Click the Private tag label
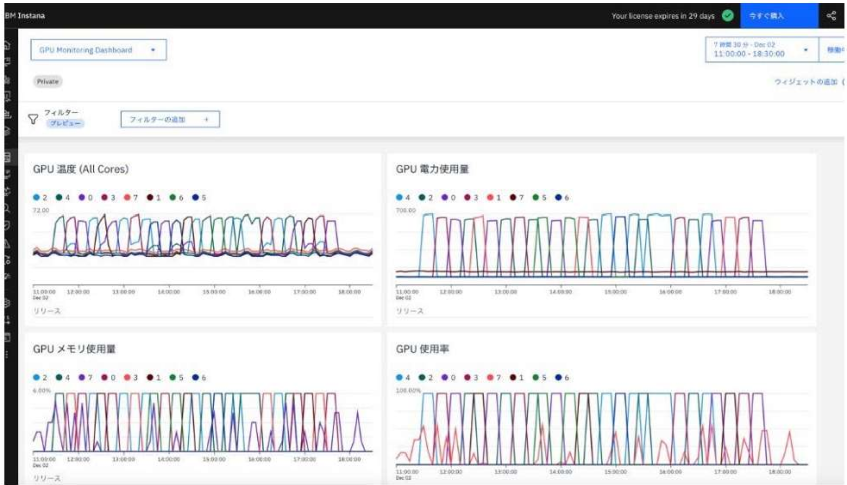Screen dimensions: 847x485 click(x=47, y=81)
